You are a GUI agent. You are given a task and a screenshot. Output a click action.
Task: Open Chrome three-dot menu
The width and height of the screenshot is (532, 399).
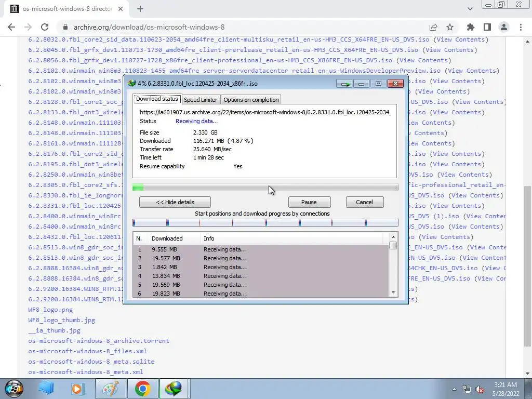click(521, 27)
